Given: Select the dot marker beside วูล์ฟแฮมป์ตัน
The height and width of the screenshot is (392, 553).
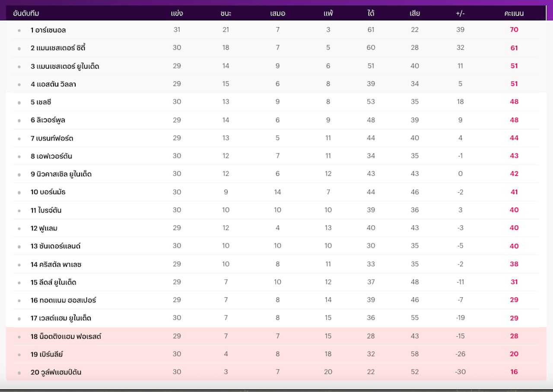Looking at the screenshot, I should (19, 373).
